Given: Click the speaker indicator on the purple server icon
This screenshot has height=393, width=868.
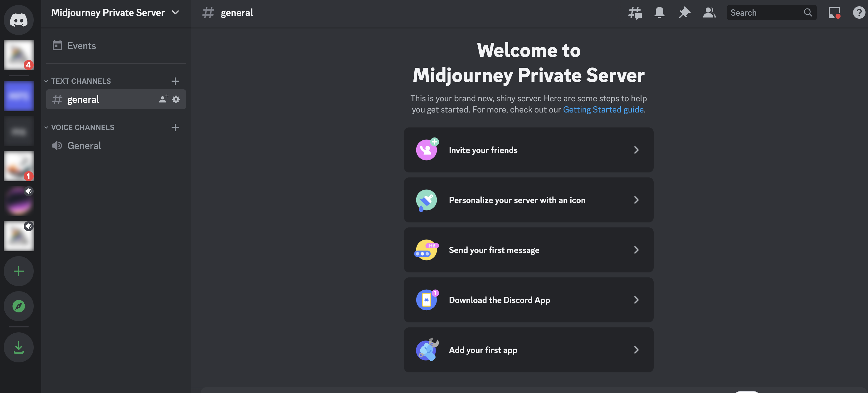Looking at the screenshot, I should click(29, 191).
